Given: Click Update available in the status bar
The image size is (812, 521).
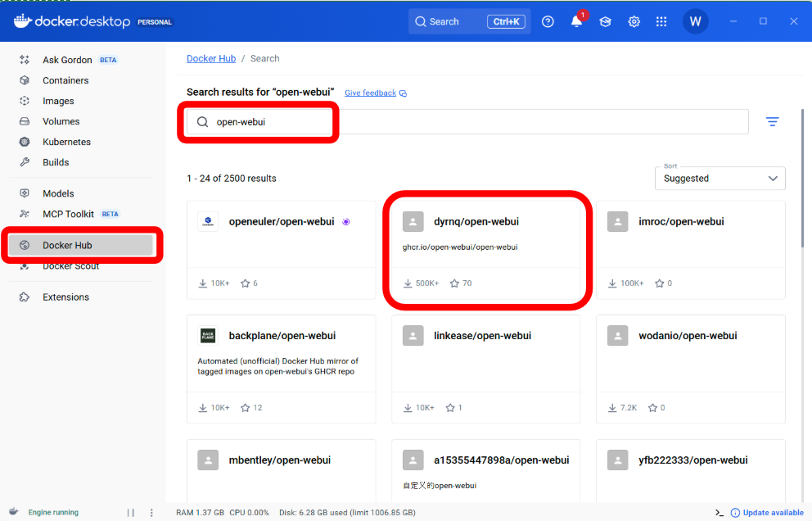Looking at the screenshot, I should point(772,513).
